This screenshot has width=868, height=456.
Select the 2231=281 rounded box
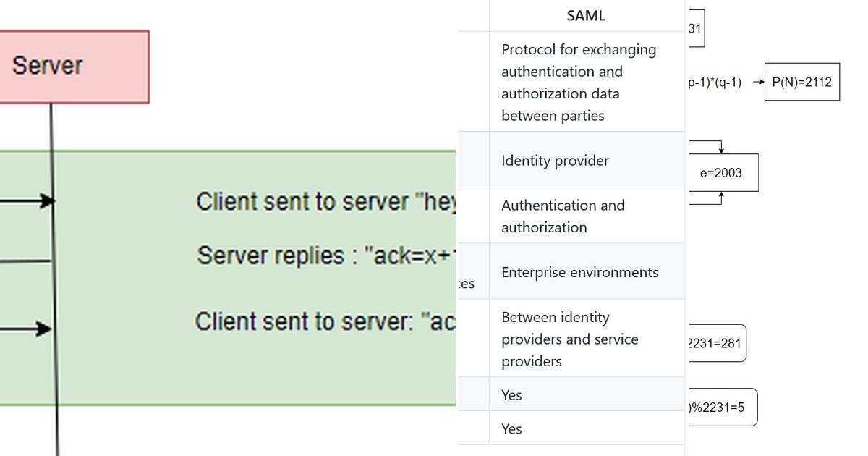716,343
